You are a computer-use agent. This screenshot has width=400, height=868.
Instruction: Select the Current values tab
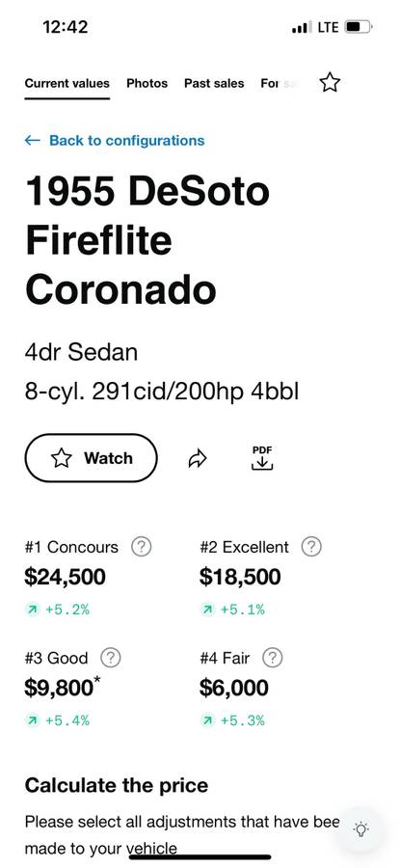(67, 84)
